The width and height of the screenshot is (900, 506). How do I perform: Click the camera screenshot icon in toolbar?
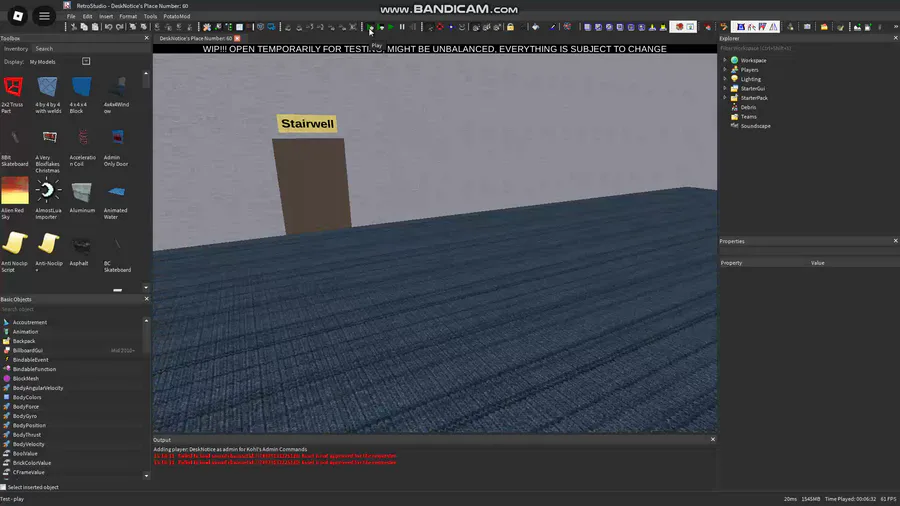(807, 27)
